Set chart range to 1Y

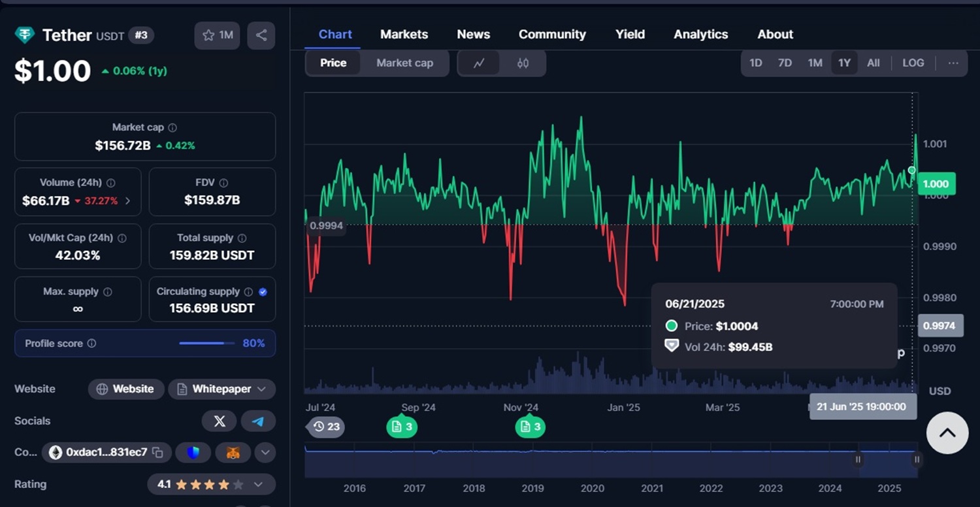click(844, 63)
